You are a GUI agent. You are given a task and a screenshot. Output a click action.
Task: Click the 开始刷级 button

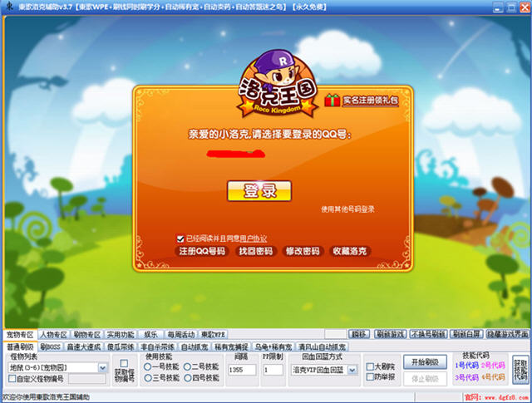tap(425, 362)
